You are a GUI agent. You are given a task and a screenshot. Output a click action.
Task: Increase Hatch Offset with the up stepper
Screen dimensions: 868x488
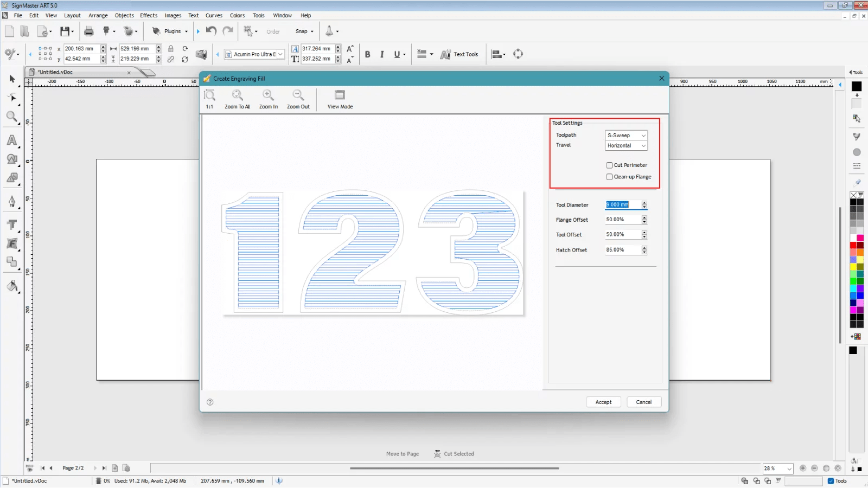click(x=644, y=247)
